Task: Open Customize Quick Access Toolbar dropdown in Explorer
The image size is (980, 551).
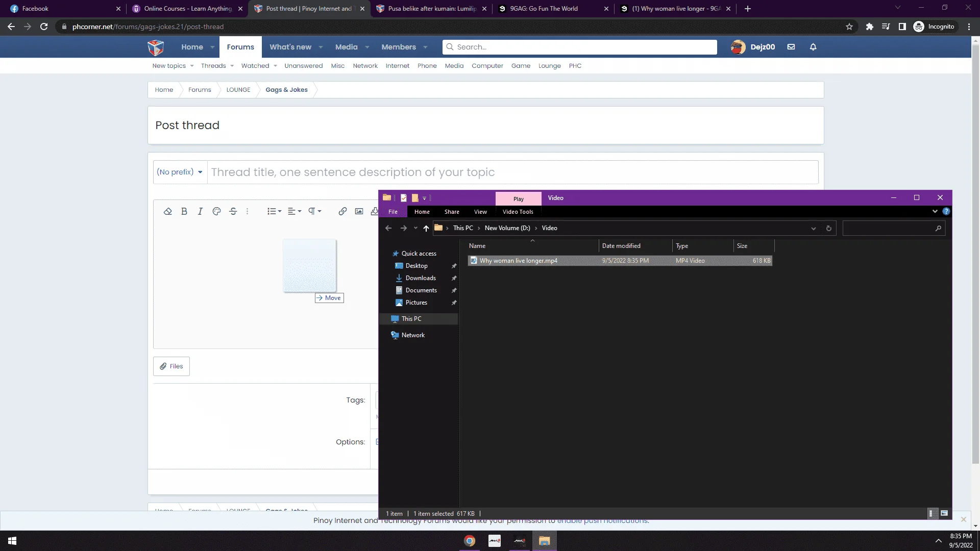Action: [424, 198]
